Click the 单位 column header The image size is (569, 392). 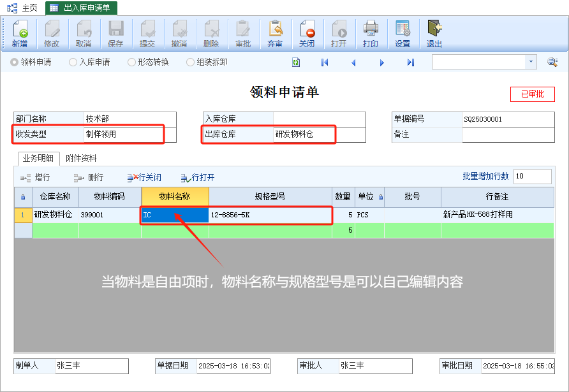point(369,196)
